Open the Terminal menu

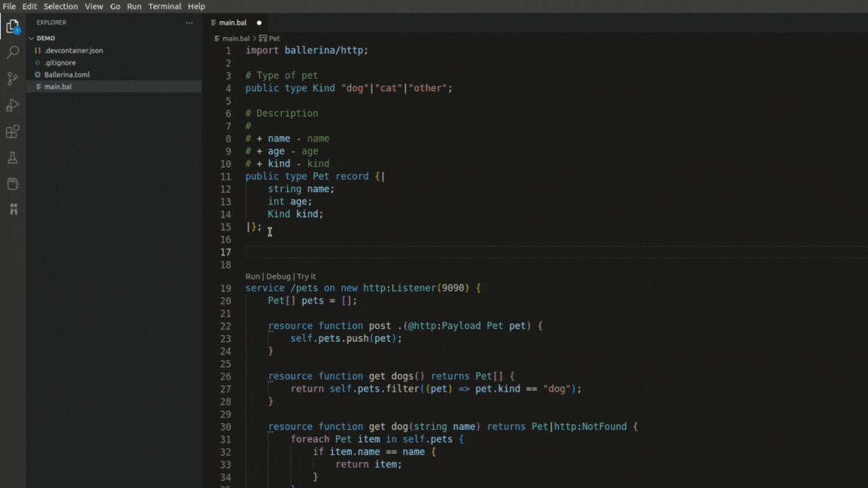pyautogui.click(x=164, y=7)
